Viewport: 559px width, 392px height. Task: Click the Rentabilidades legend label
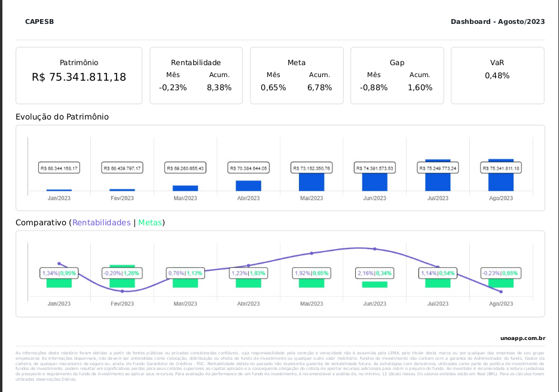[101, 222]
